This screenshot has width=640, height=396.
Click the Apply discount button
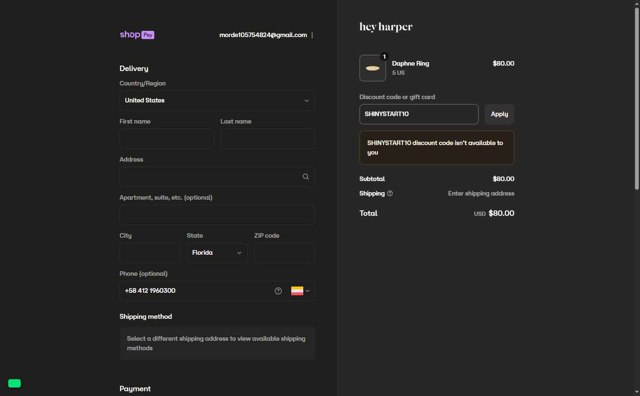[499, 114]
